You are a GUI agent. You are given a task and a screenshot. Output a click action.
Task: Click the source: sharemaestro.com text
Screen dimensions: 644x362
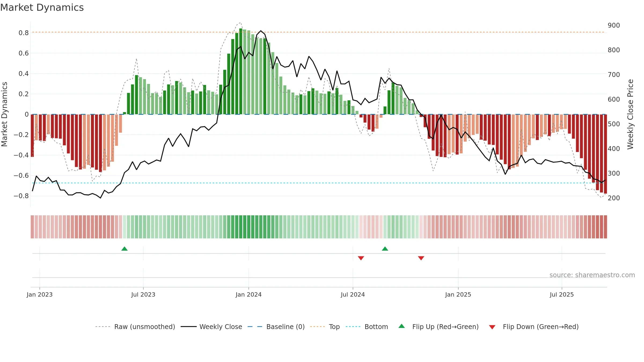pos(592,275)
